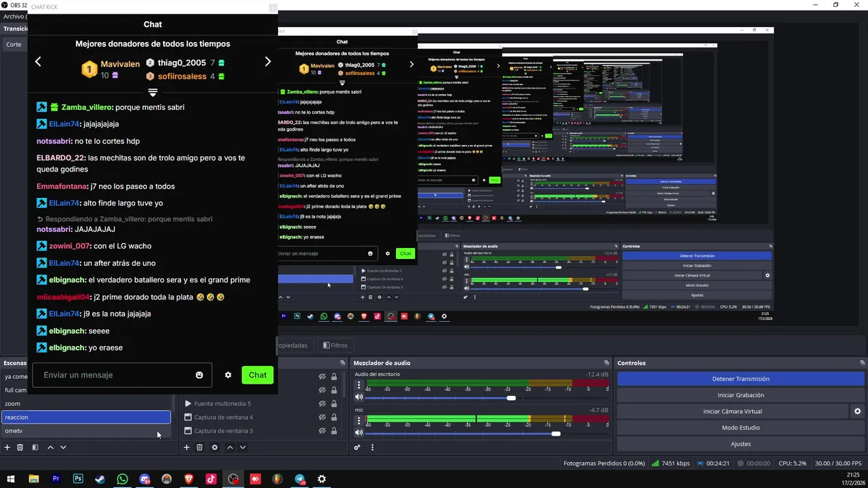Move selected source down
The image size is (868, 488).
(243, 447)
